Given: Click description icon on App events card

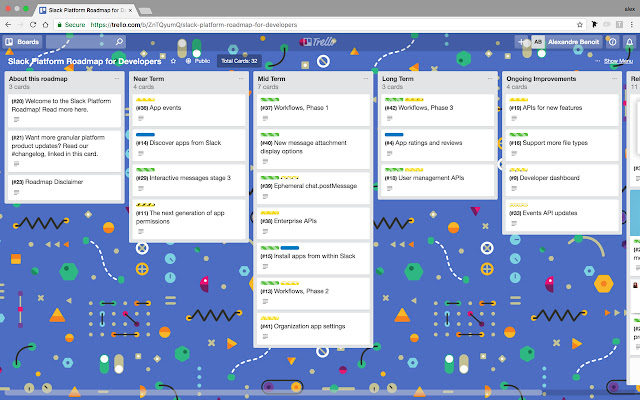Looking at the screenshot, I should tap(141, 118).
